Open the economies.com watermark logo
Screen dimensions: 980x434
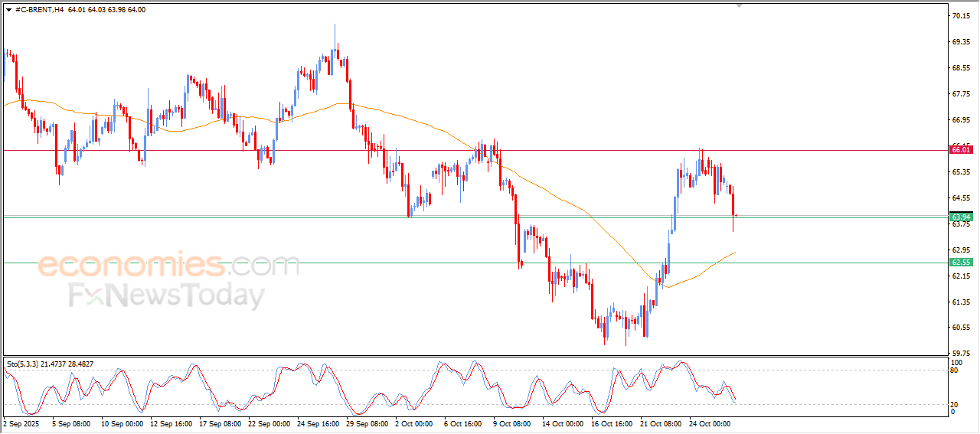(168, 266)
